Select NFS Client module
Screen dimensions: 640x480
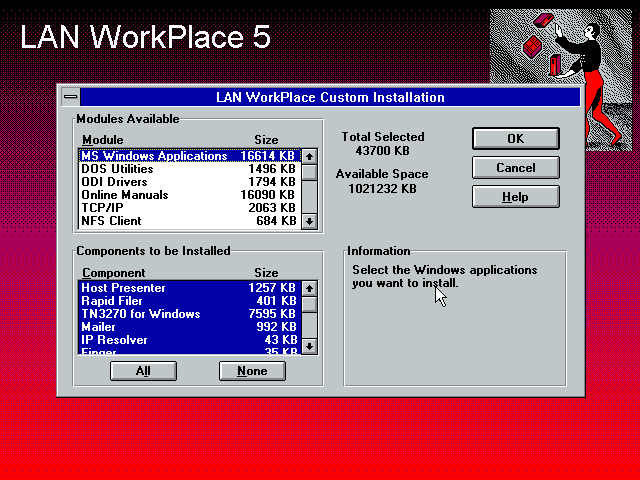tap(189, 221)
